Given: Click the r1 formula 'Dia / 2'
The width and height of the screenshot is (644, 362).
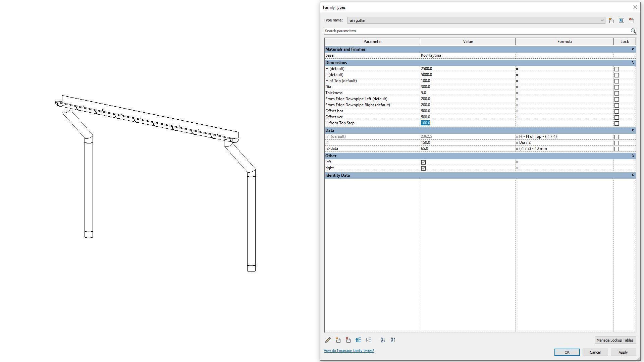Looking at the screenshot, I should [x=564, y=143].
